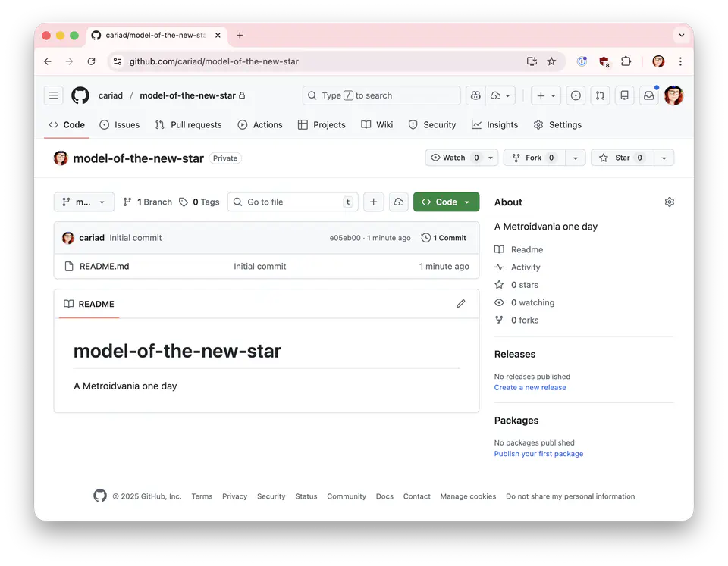Open the green Code dropdown
This screenshot has width=728, height=566.
pos(446,202)
